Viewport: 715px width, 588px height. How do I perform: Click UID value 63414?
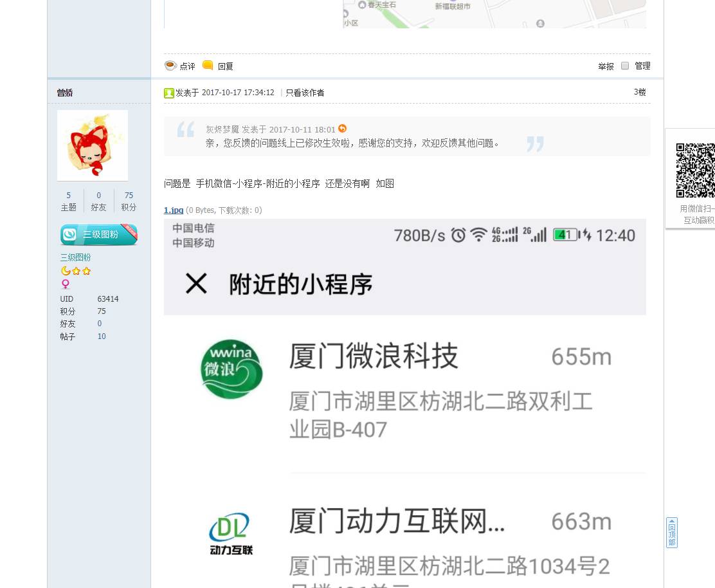point(107,299)
